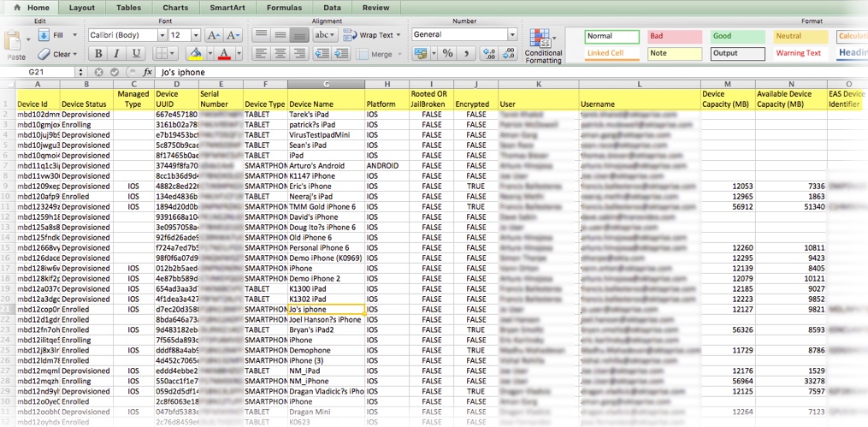Click the increase decimal icon
This screenshot has width=868, height=427.
coord(487,53)
